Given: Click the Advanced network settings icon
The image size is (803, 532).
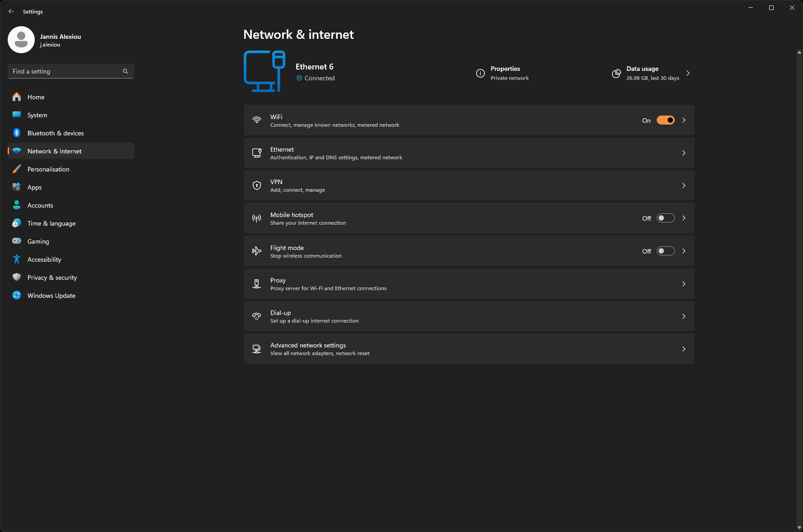Looking at the screenshot, I should 257,349.
